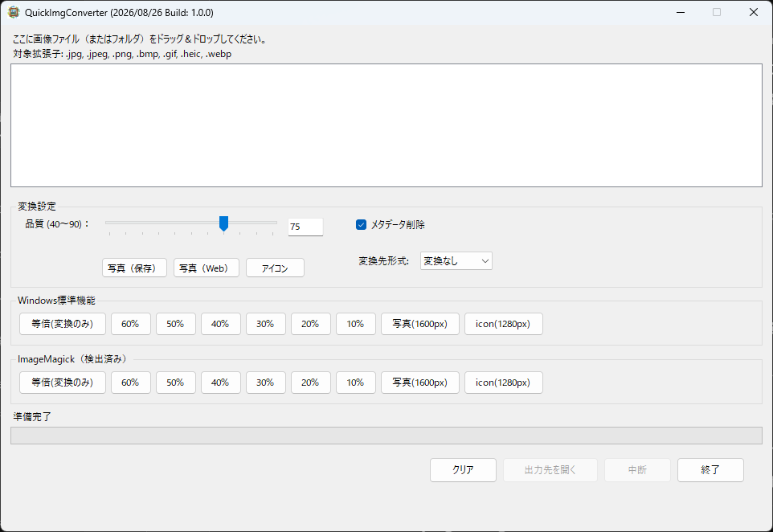Close the QuickImgConverter window
The width and height of the screenshot is (773, 532).
(x=753, y=12)
